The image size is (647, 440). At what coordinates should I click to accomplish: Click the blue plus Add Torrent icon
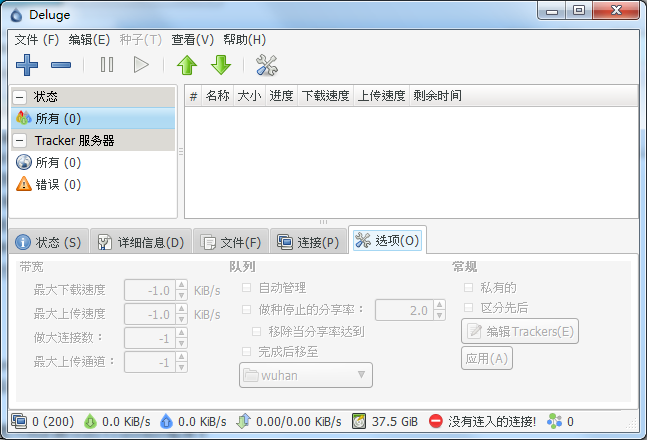pos(27,65)
